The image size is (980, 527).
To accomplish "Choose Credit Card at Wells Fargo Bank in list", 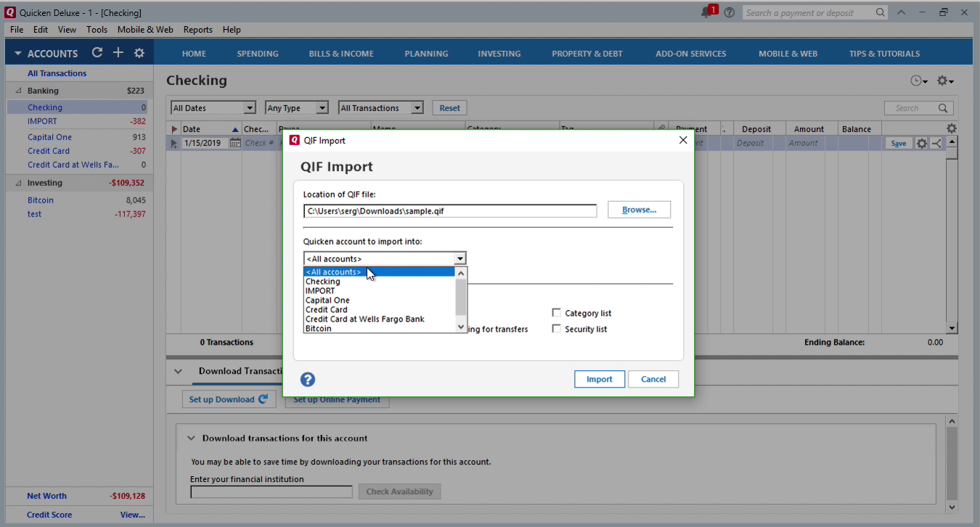I will pos(379,319).
